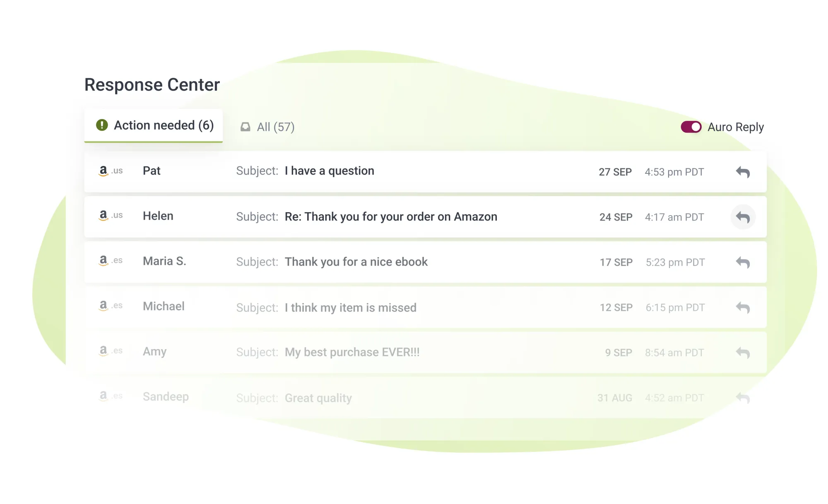Select the Action needed (6) tab

[154, 125]
